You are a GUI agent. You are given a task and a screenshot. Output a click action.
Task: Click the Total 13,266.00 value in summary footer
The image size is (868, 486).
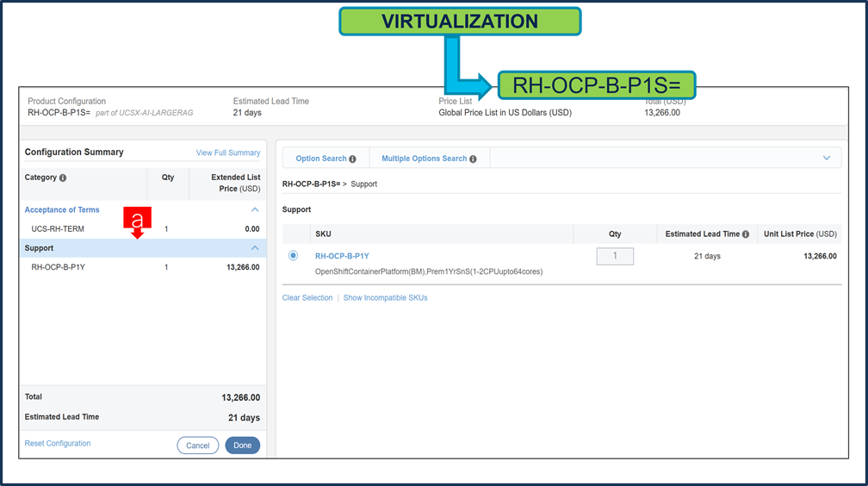[241, 397]
